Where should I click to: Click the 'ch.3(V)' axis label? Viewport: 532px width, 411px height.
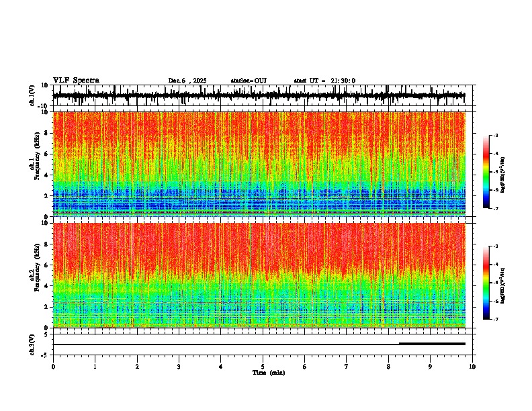32,345
